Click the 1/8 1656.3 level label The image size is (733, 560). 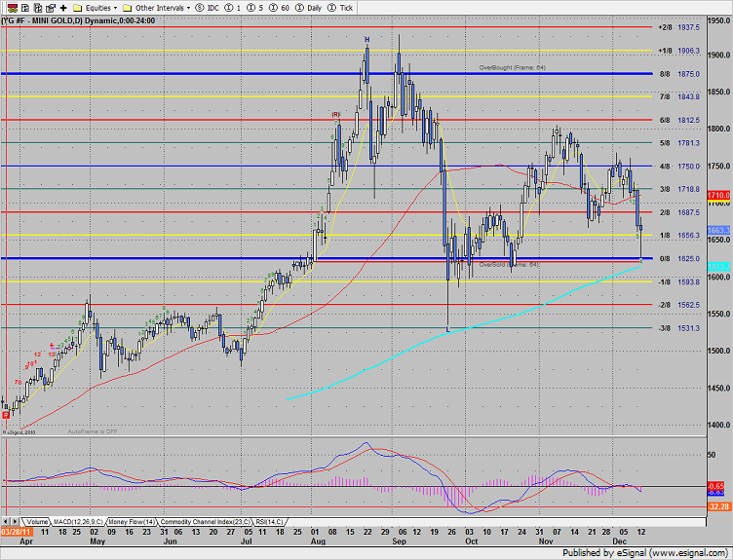(679, 236)
